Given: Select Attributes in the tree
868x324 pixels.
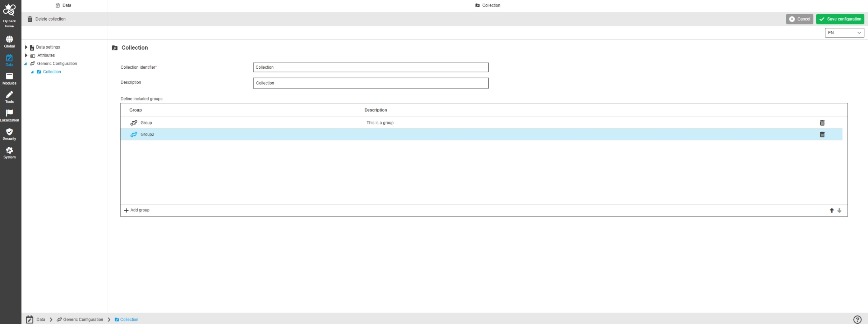Looking at the screenshot, I should [46, 55].
